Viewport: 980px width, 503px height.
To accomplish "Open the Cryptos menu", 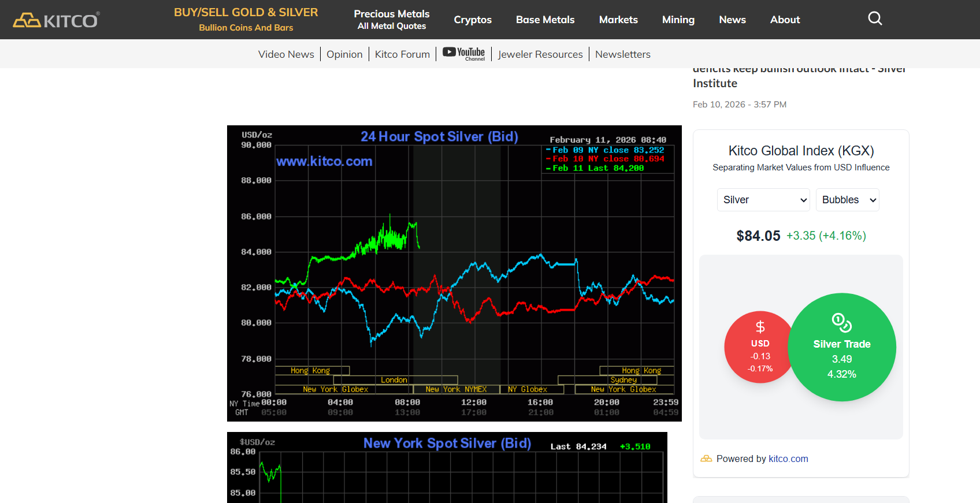I will pyautogui.click(x=473, y=20).
